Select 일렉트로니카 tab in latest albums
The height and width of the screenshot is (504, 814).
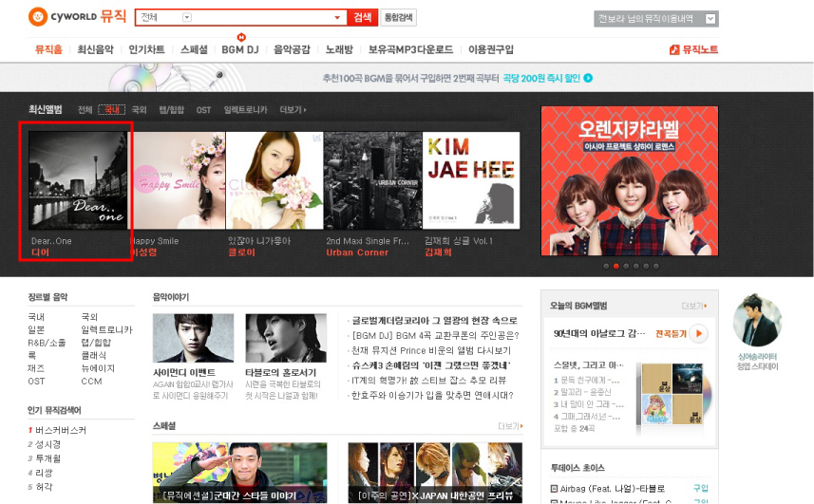pos(246,110)
